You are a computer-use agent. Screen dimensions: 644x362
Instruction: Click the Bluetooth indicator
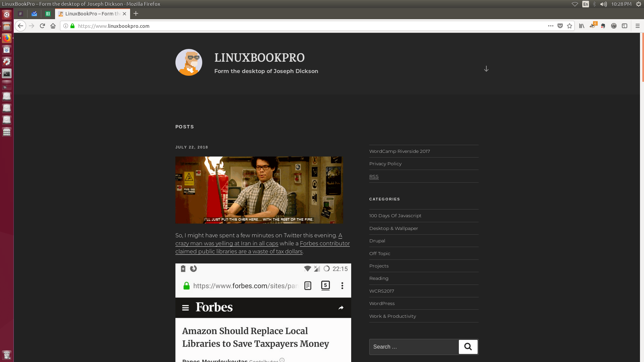[x=594, y=4]
